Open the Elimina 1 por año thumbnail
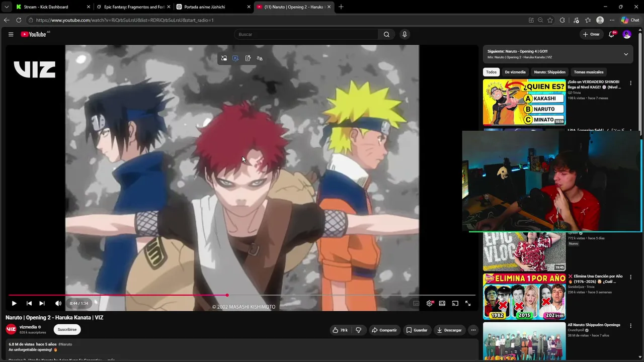 524,297
